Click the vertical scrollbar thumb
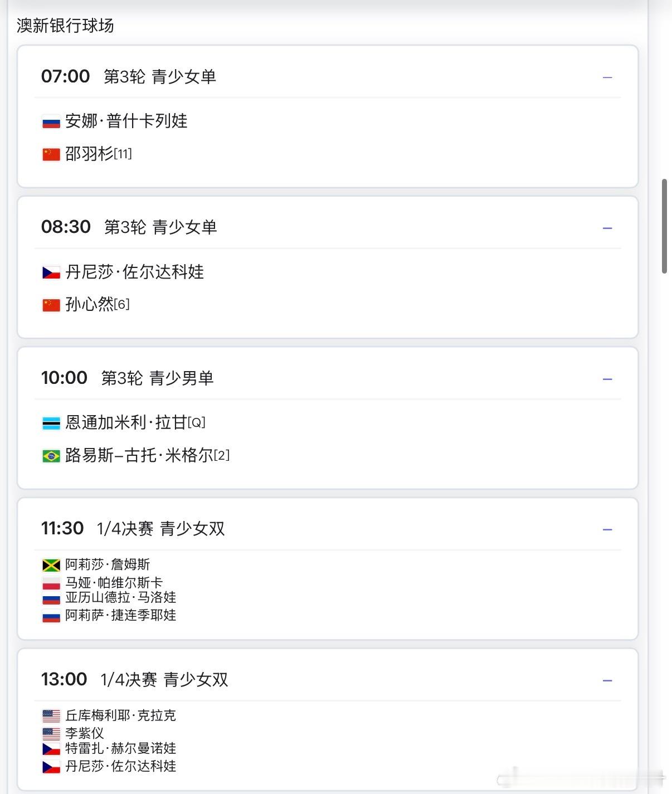The image size is (672, 794). [x=664, y=226]
